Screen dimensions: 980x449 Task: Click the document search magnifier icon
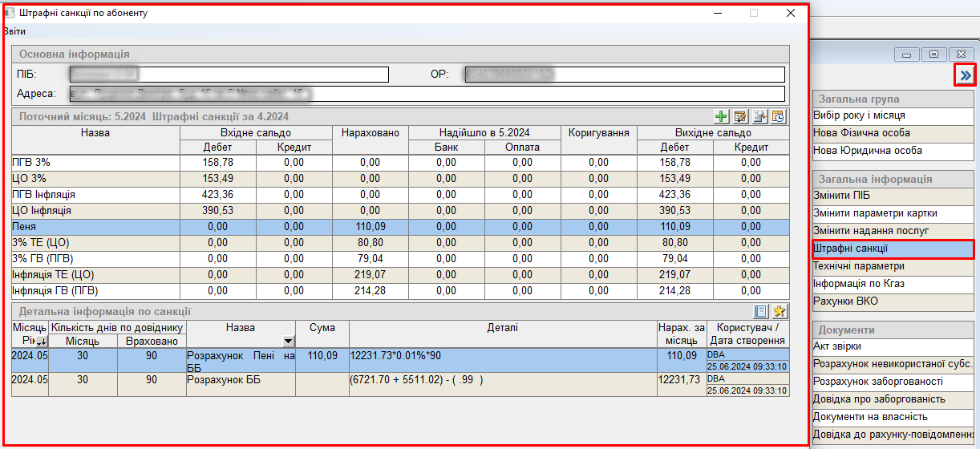tap(760, 117)
